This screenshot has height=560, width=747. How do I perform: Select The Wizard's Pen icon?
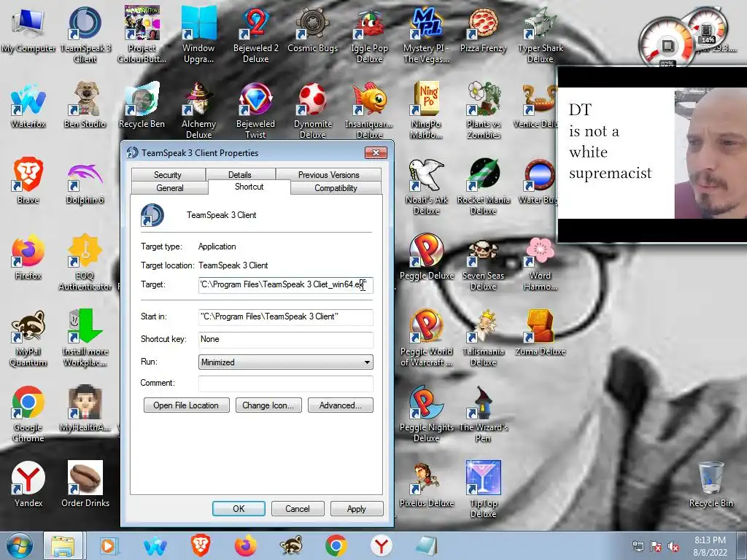pos(483,414)
